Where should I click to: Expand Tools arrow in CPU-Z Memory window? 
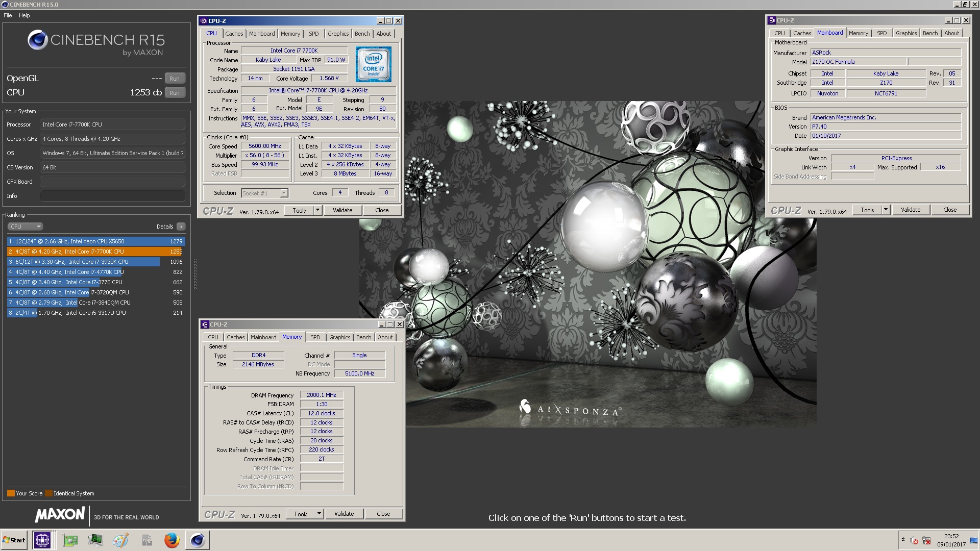click(319, 514)
